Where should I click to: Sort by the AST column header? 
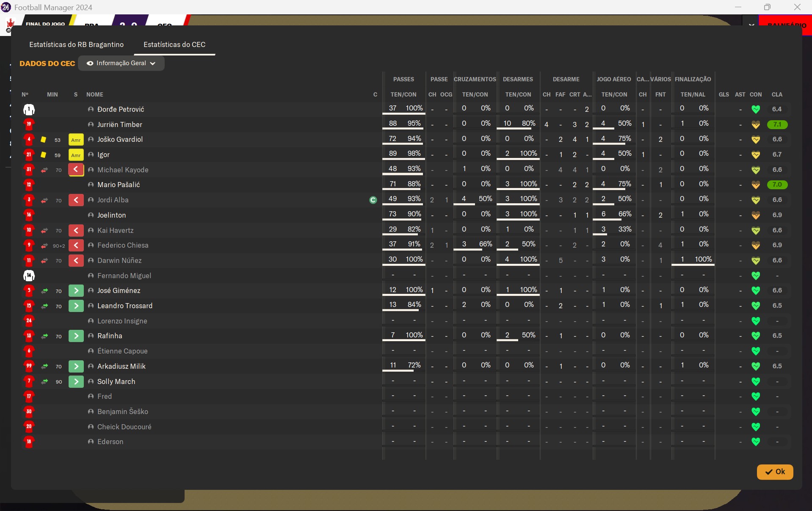tap(740, 94)
